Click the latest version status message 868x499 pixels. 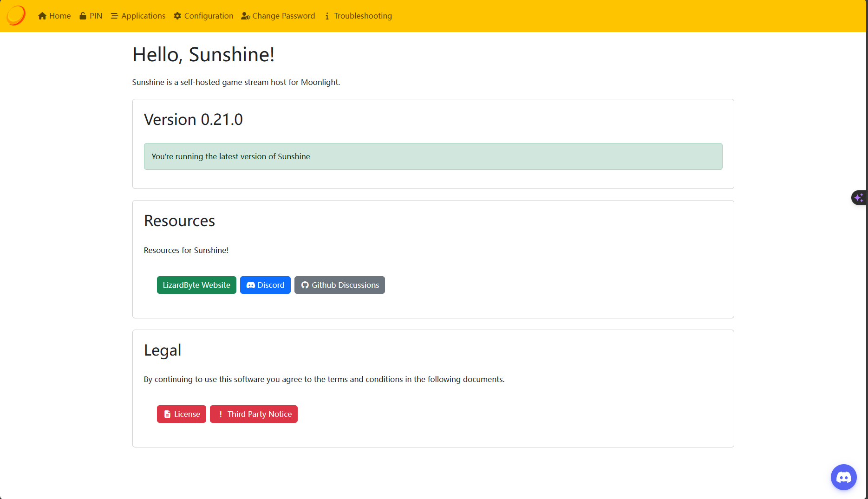433,156
